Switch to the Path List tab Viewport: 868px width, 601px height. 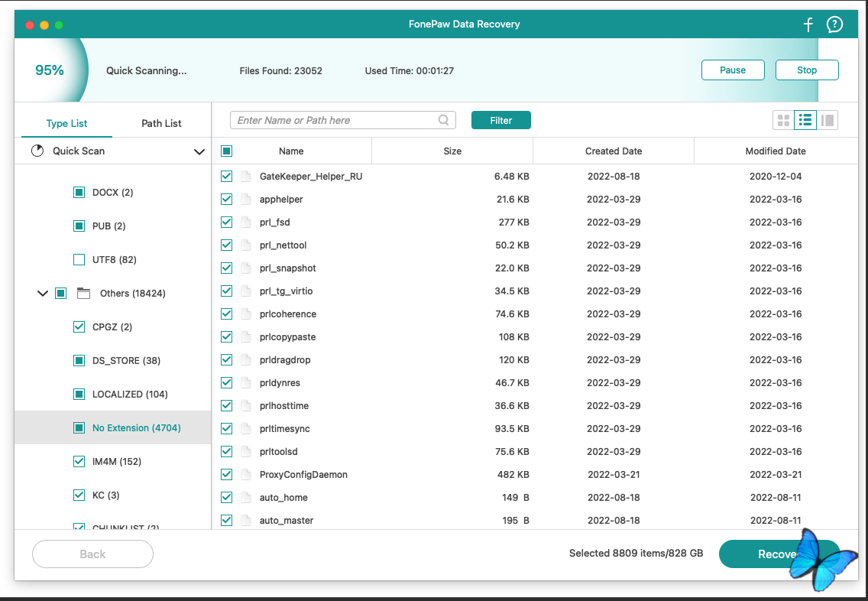click(x=161, y=123)
